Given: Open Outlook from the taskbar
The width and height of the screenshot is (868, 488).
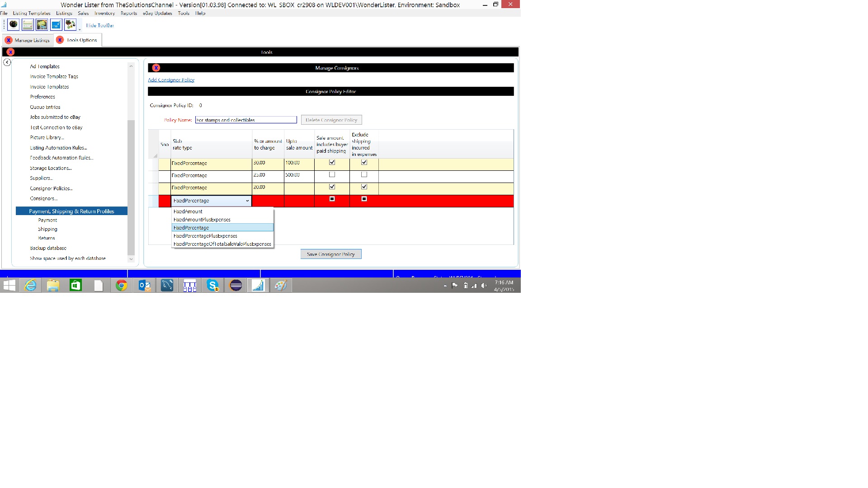Looking at the screenshot, I should [144, 285].
